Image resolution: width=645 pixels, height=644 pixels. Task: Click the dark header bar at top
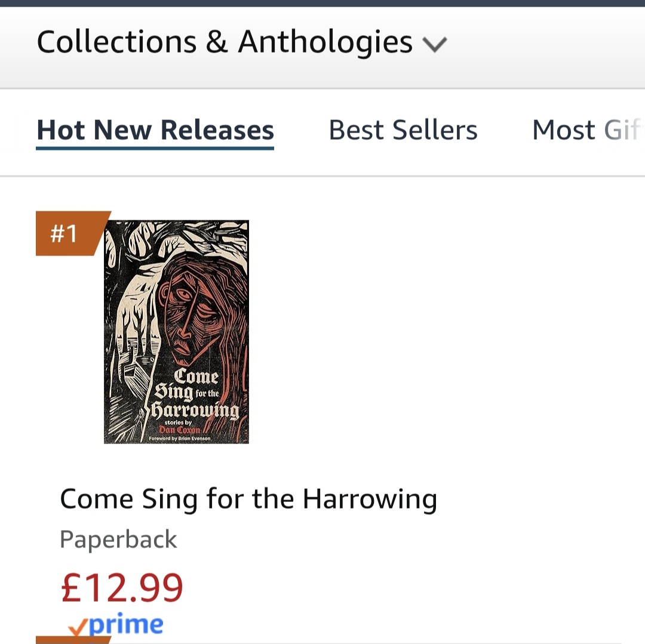(x=322, y=3)
